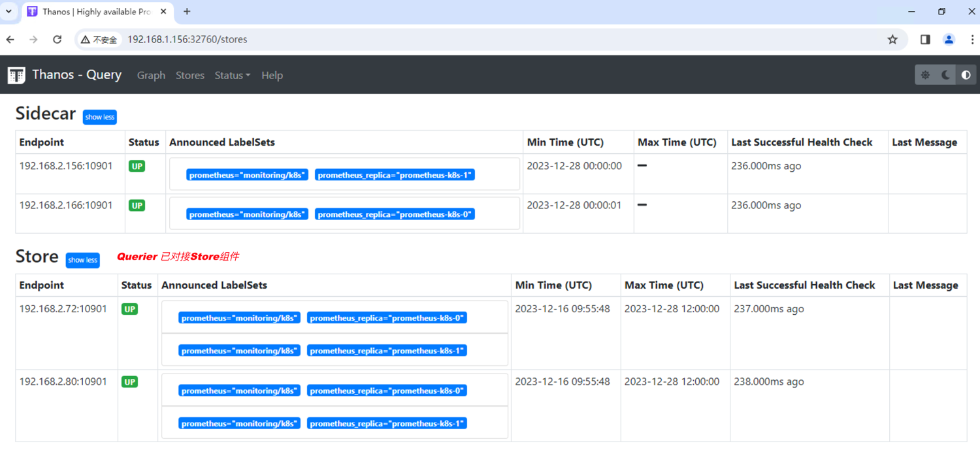The width and height of the screenshot is (980, 450).
Task: Open the tab search dropdown arrow
Action: click(x=9, y=11)
